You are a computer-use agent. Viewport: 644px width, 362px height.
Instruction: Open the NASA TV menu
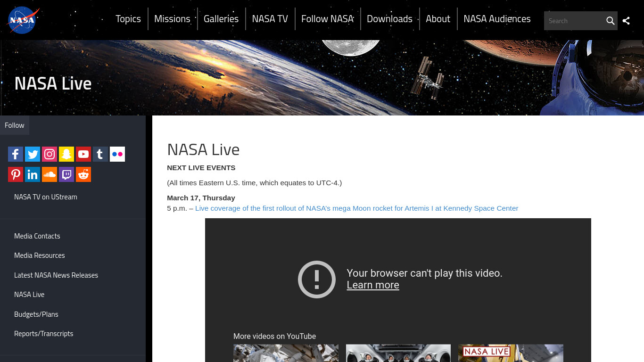pos(270,19)
